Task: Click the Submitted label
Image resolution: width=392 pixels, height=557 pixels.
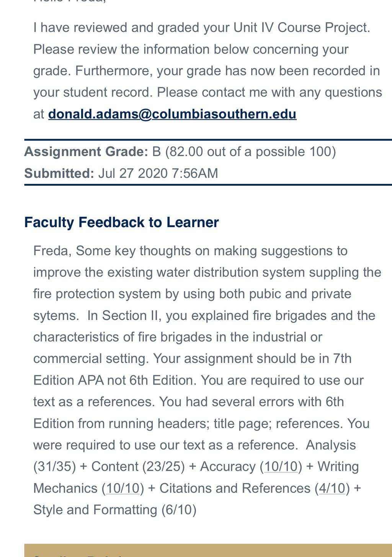Action: [x=59, y=174]
